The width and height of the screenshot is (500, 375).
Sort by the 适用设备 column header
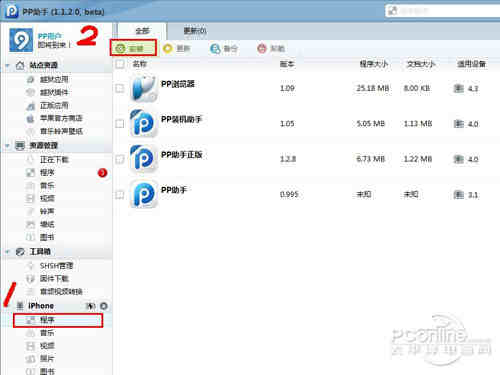471,64
